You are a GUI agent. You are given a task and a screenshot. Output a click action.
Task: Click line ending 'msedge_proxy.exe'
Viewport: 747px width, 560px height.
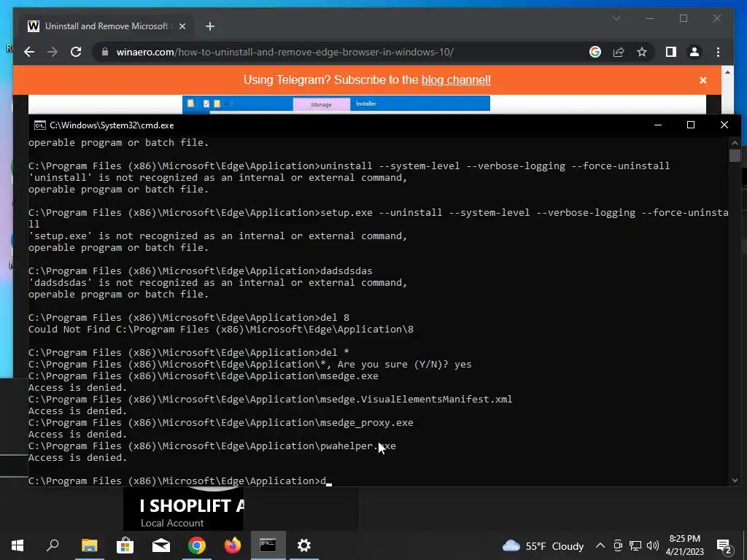click(x=220, y=422)
